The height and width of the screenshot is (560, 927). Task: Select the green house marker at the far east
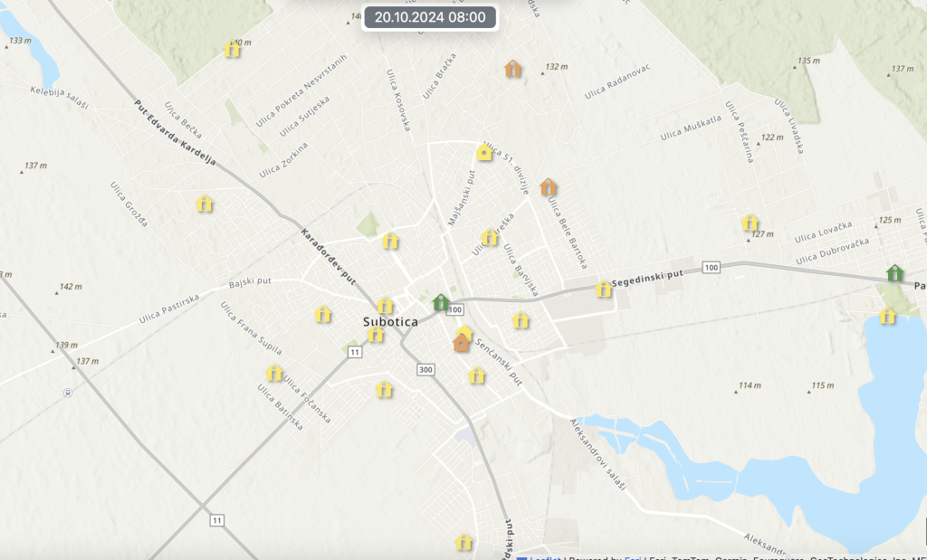point(894,272)
